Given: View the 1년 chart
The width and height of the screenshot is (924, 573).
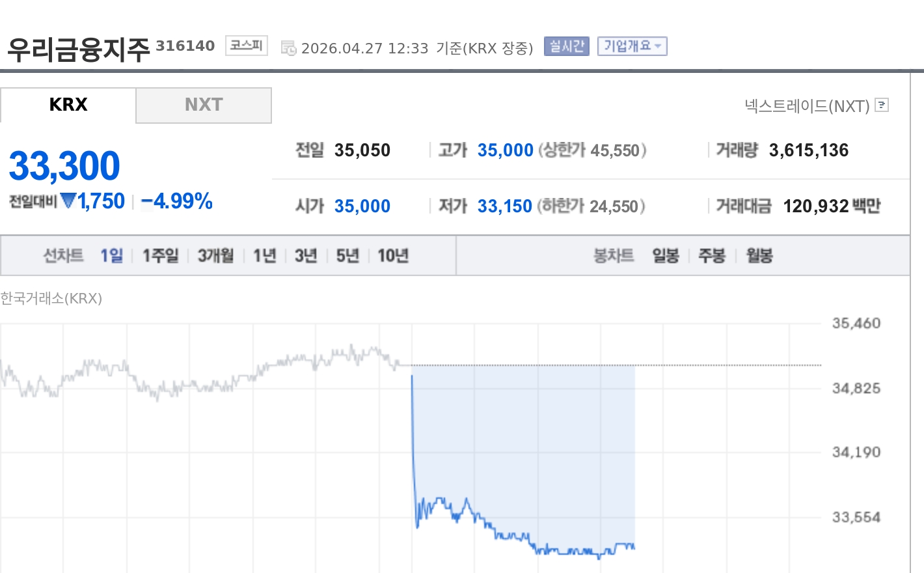Looking at the screenshot, I should 264,255.
